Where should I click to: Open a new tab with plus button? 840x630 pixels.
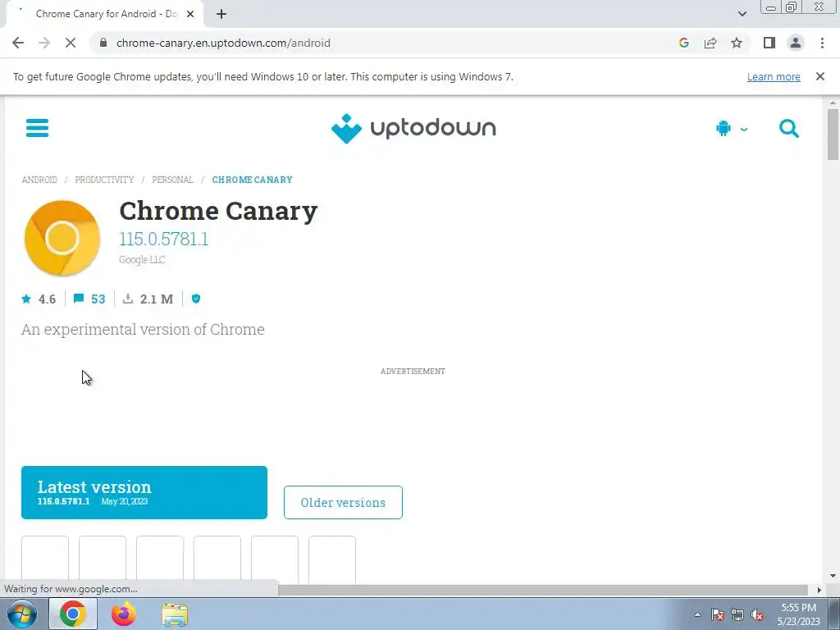pos(221,14)
